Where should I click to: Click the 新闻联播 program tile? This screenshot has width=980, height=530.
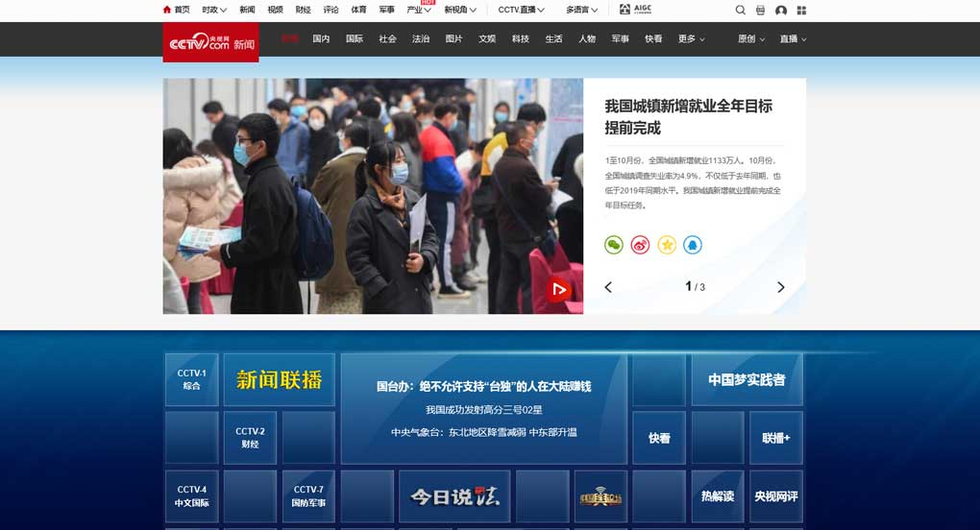(279, 379)
